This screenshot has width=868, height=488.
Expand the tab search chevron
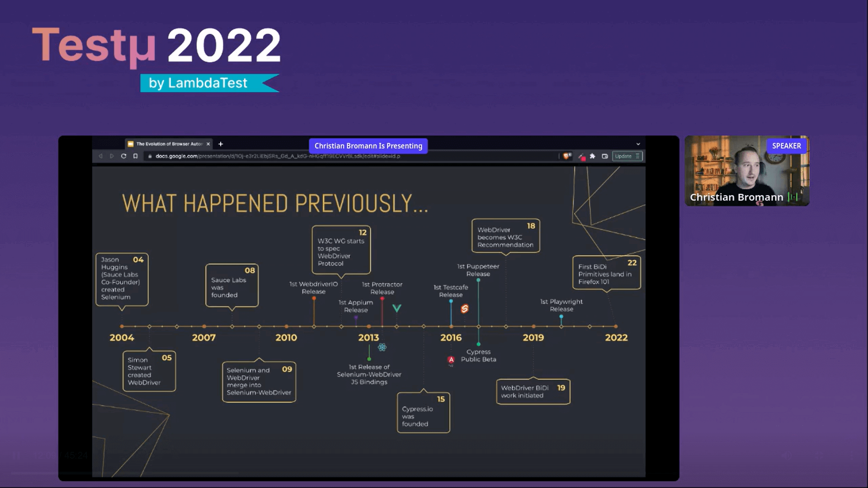638,144
